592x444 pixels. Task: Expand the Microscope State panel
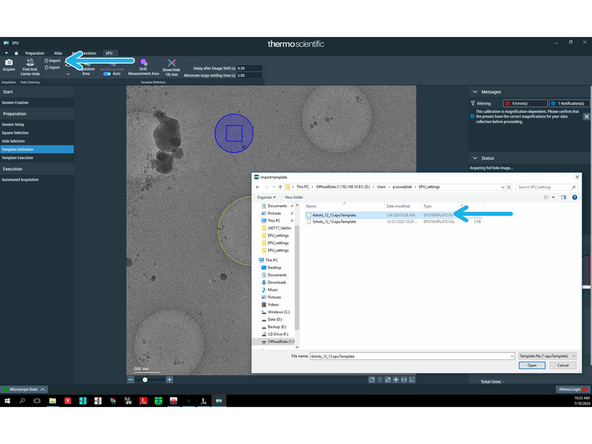click(24, 389)
